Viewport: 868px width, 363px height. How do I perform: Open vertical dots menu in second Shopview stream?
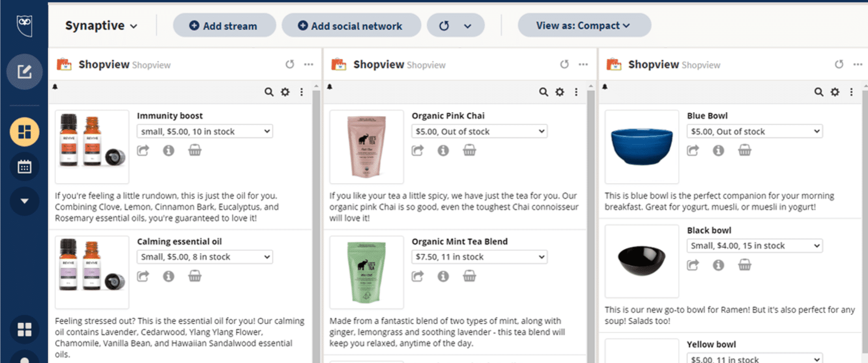point(576,92)
